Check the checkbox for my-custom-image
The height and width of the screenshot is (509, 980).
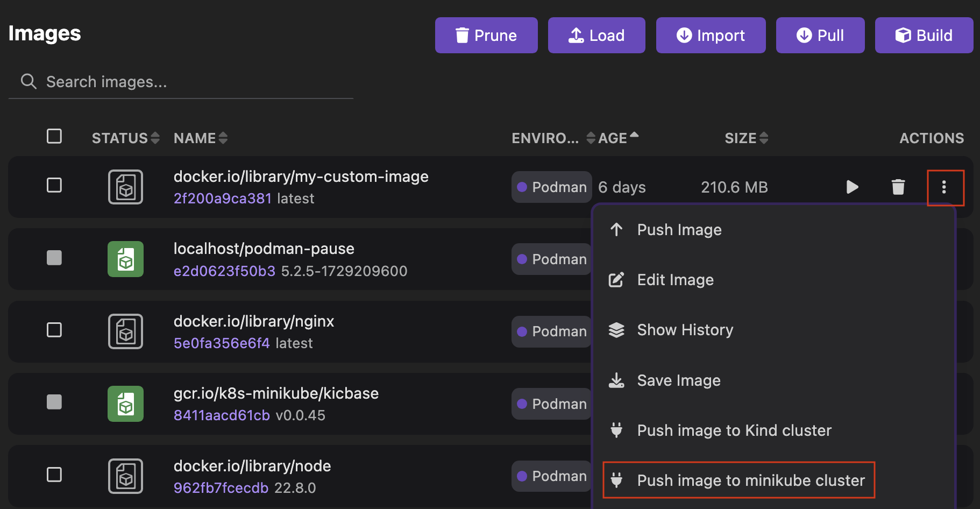coord(54,185)
